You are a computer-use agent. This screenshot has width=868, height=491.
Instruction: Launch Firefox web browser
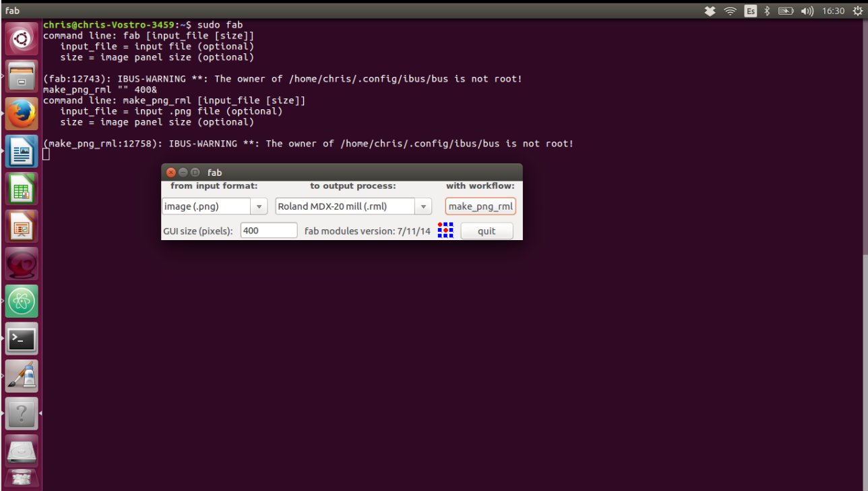pos(22,114)
